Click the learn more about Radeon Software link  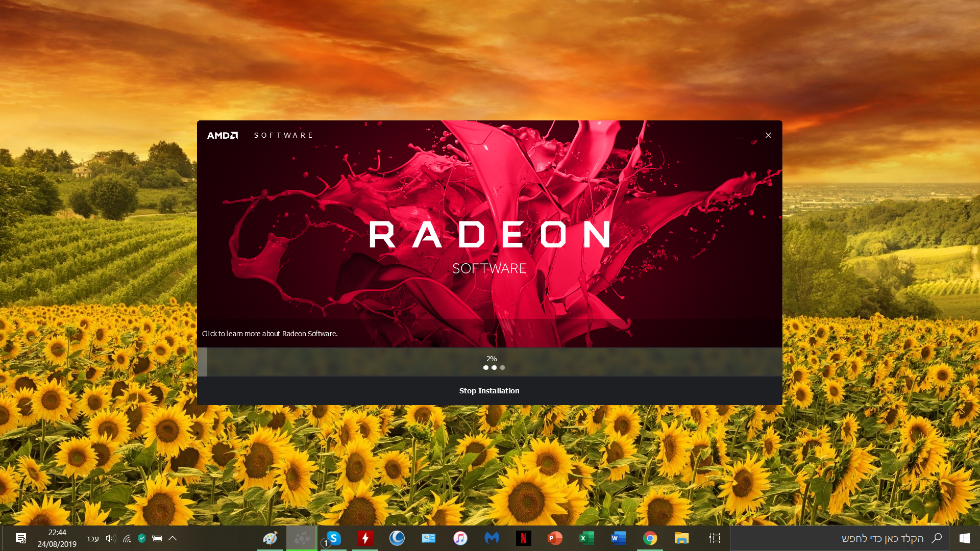coord(269,334)
